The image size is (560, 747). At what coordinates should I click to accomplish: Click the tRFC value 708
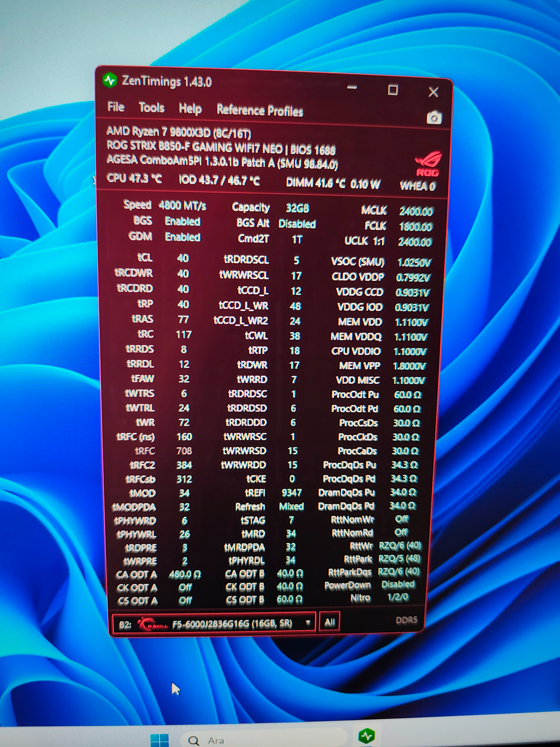click(184, 451)
